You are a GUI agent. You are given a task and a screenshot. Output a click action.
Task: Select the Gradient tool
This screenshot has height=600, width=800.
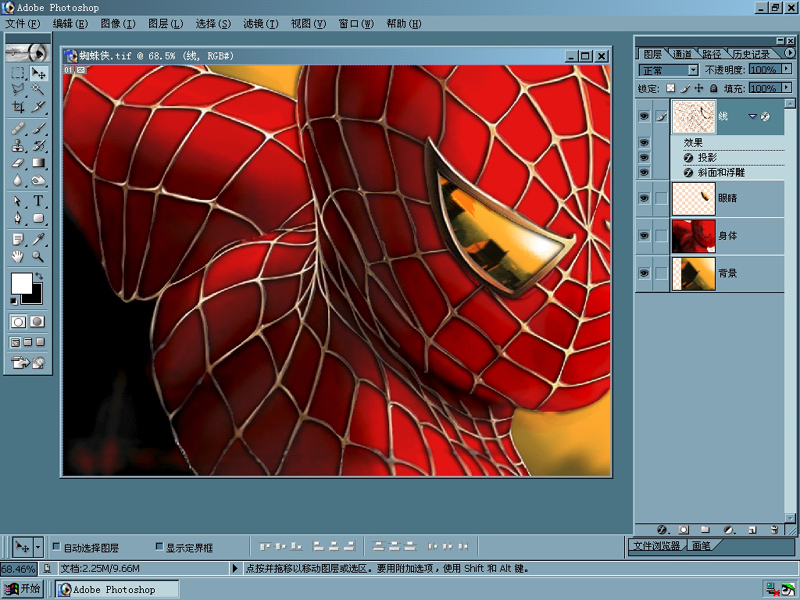click(38, 163)
